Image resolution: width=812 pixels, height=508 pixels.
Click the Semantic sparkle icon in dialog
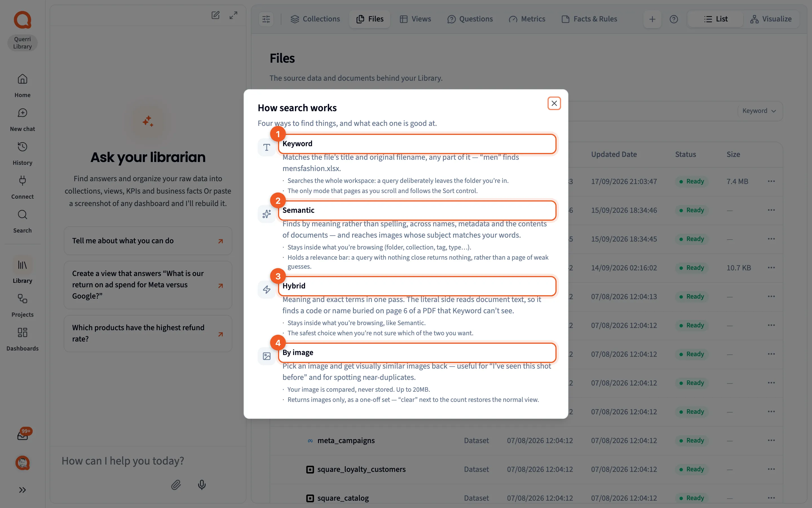click(267, 214)
